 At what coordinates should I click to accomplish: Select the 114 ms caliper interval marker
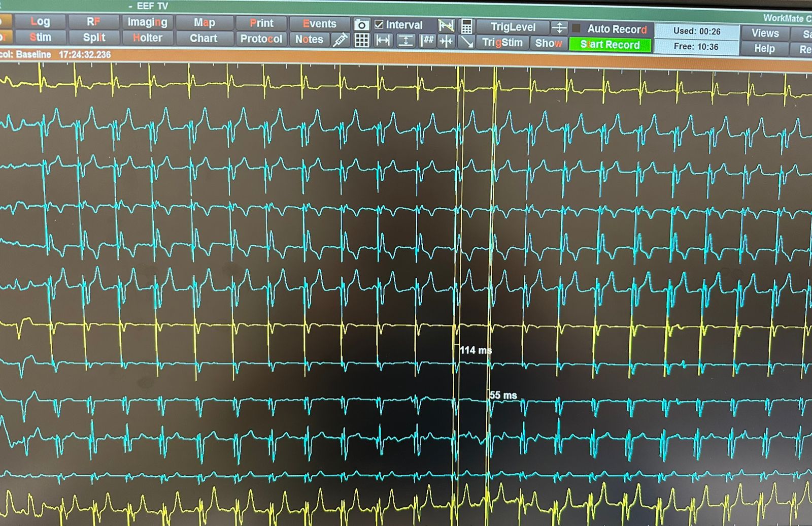pos(475,350)
